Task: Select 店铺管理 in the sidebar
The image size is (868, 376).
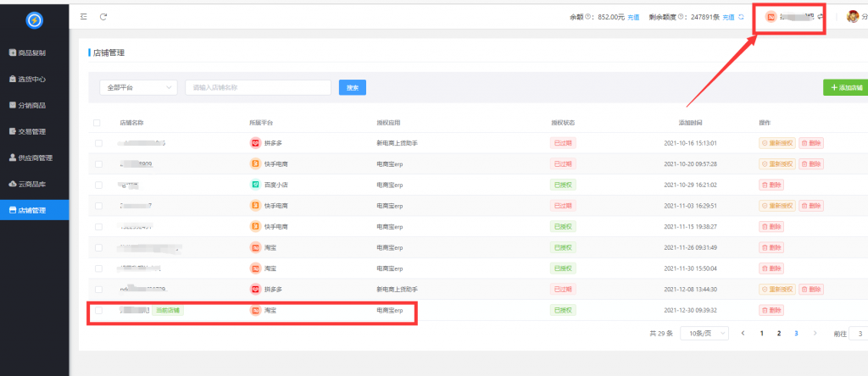Action: 34,210
